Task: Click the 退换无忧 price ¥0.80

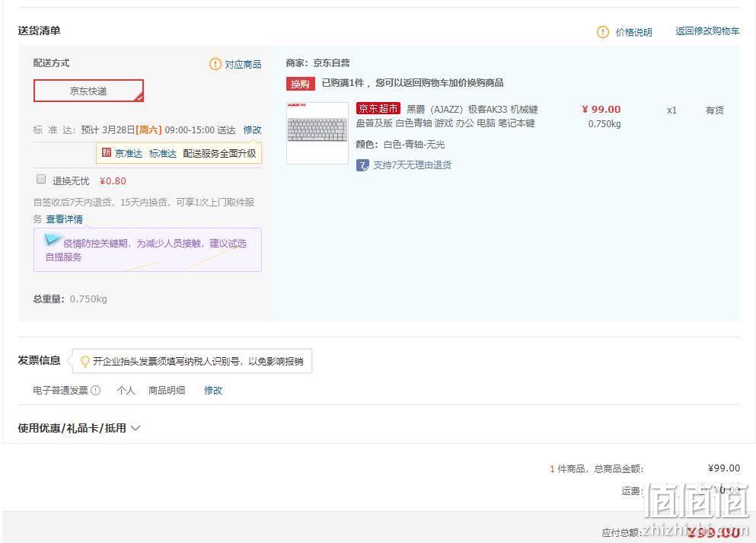Action: pyautogui.click(x=113, y=180)
